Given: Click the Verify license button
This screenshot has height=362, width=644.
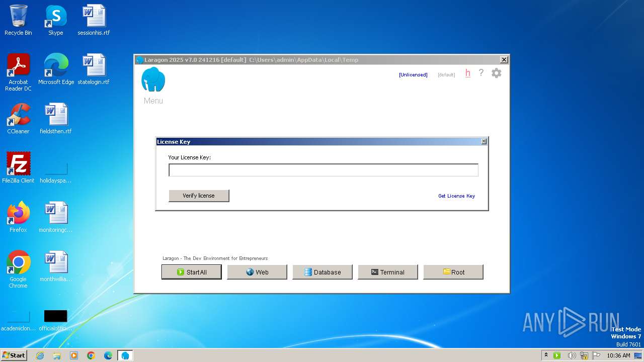Looking at the screenshot, I should pyautogui.click(x=199, y=196).
